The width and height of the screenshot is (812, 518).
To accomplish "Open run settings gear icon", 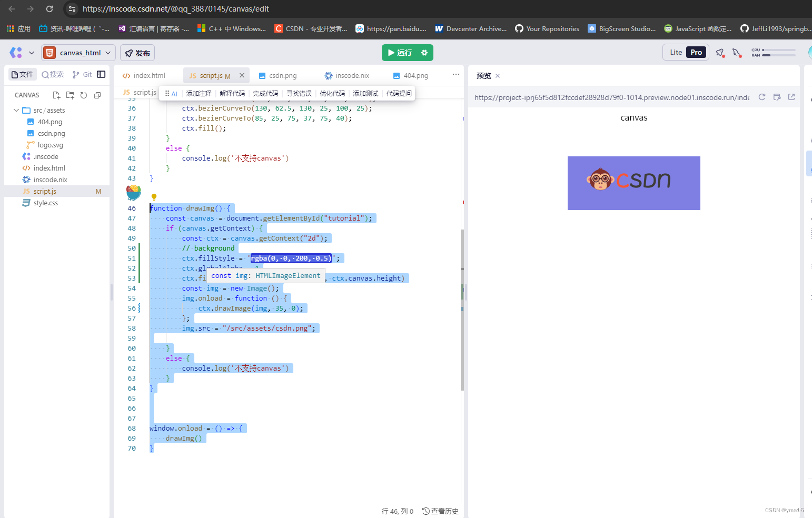I will pyautogui.click(x=424, y=53).
